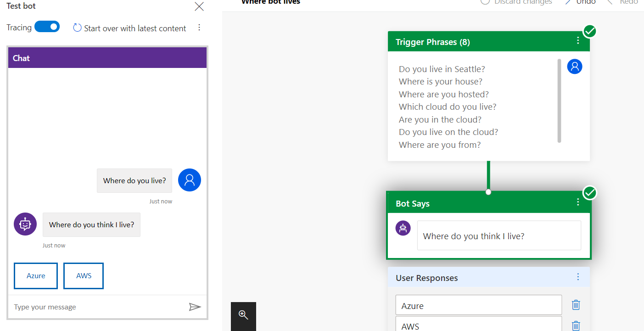Open the Trigger Phrases node options menu
The width and height of the screenshot is (644, 331).
pyautogui.click(x=578, y=40)
